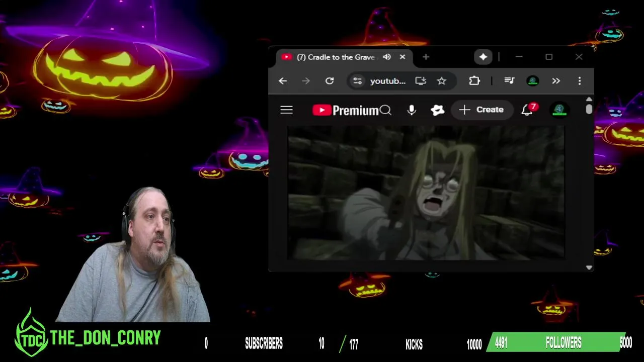
Task: Bookmark this page with the star icon
Action: 441,81
